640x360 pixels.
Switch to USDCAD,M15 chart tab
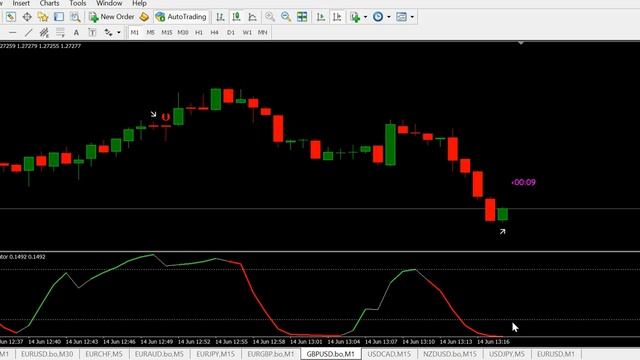(x=389, y=354)
